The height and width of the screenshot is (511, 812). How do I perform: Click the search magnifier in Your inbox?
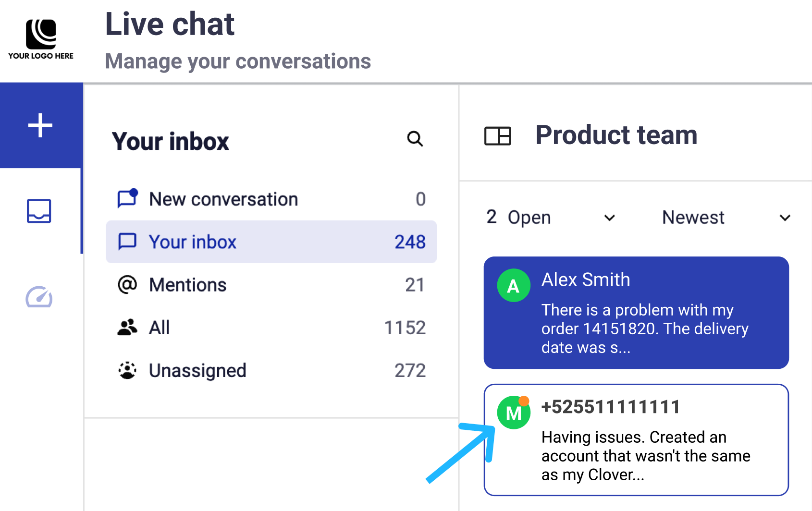tap(415, 139)
